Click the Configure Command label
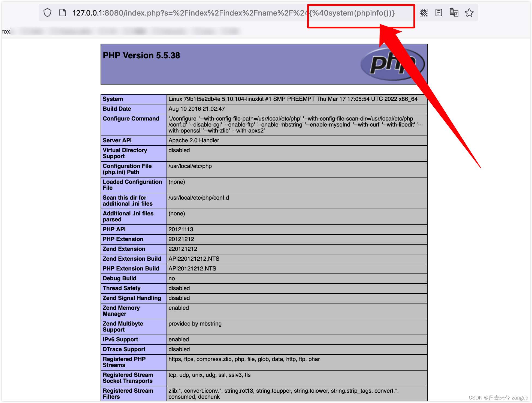 pyautogui.click(x=131, y=119)
